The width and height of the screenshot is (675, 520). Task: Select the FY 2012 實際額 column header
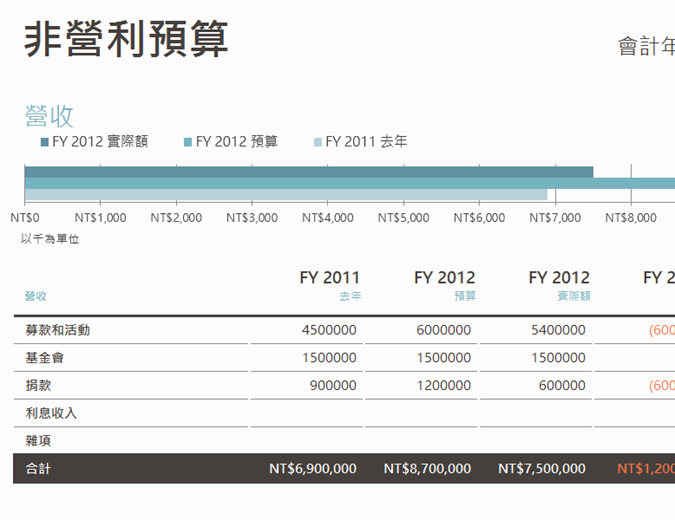coord(558,285)
